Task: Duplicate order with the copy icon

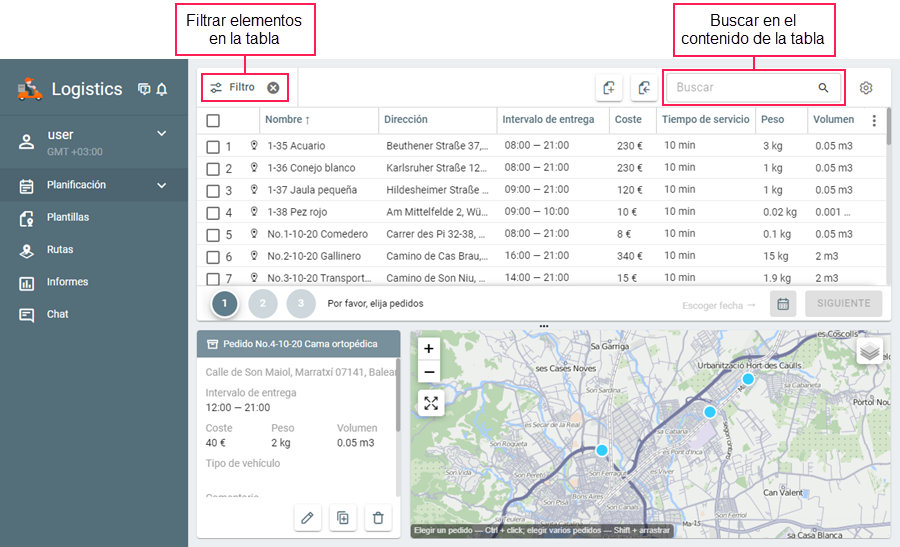Action: click(x=343, y=518)
